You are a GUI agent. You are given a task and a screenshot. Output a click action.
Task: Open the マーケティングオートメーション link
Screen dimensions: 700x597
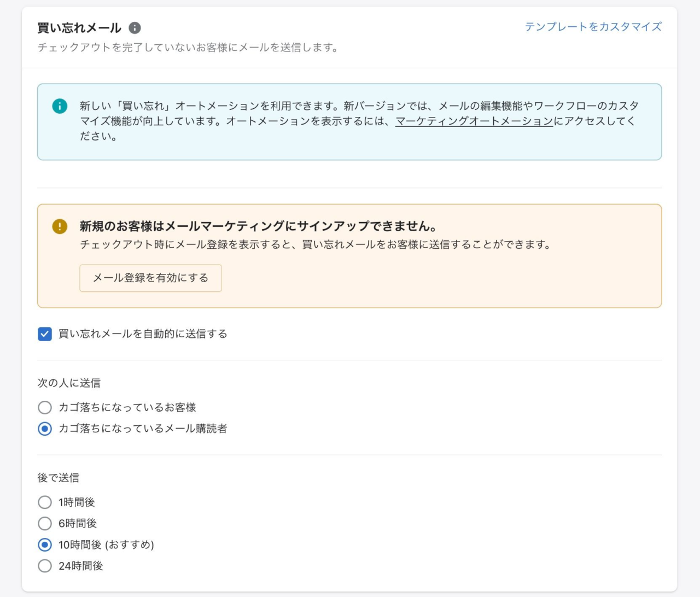[474, 121]
